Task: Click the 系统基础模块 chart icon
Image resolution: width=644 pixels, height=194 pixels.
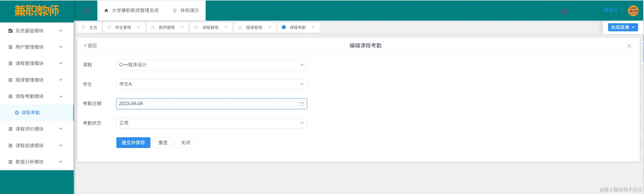Action: (10, 31)
